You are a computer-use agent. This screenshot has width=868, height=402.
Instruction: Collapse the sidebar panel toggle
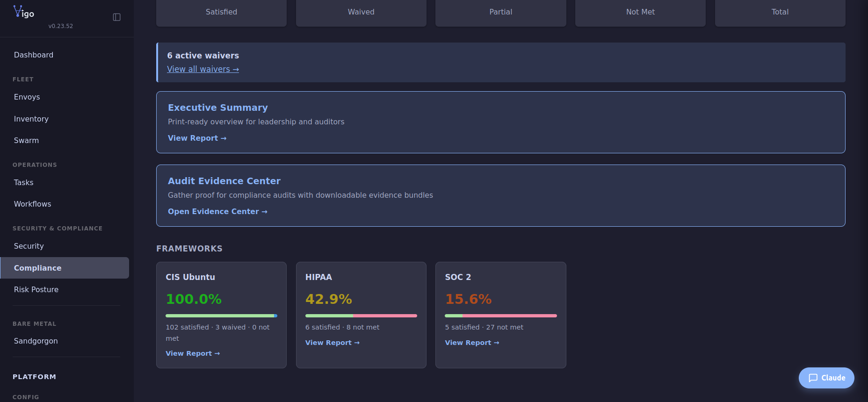click(x=117, y=17)
